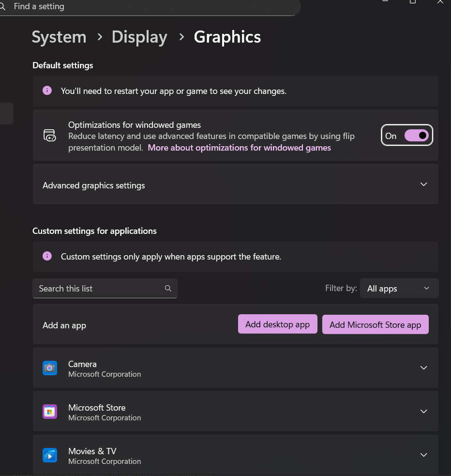Click the Movies & TV app icon
This screenshot has width=451, height=476.
point(50,456)
